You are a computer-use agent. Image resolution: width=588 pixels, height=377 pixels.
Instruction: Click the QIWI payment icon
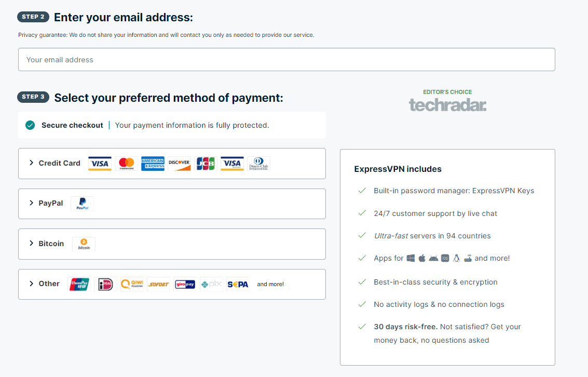coord(132,285)
